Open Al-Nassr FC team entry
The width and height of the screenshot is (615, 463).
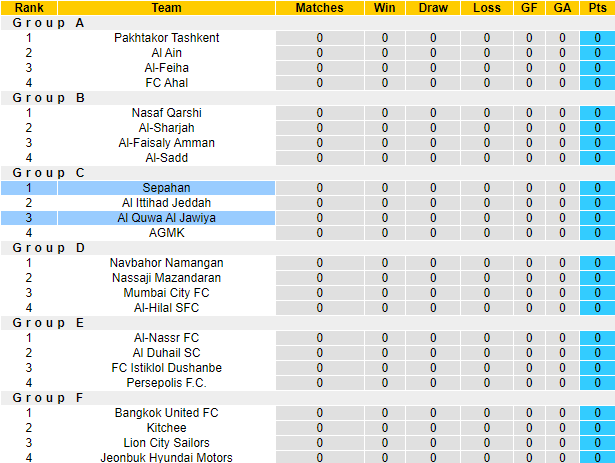(166, 338)
